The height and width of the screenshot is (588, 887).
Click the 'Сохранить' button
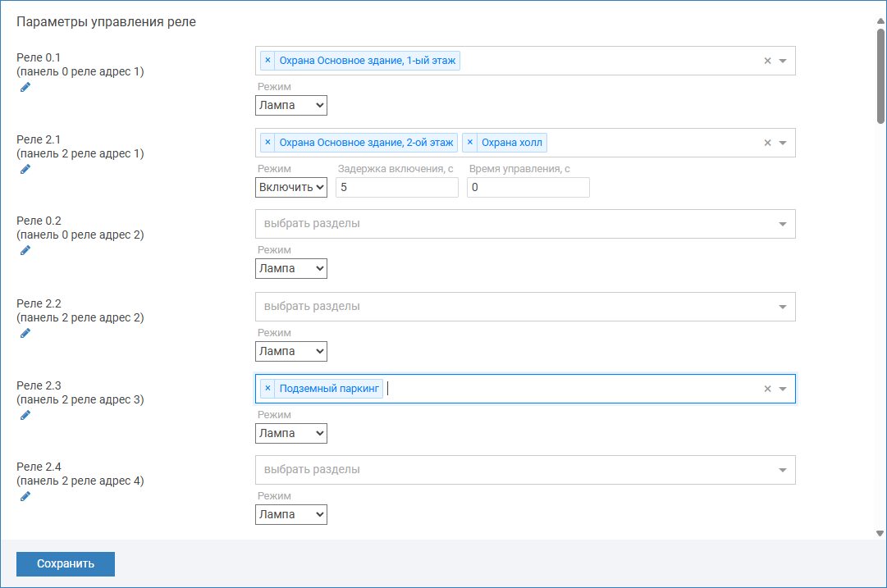coord(66,564)
